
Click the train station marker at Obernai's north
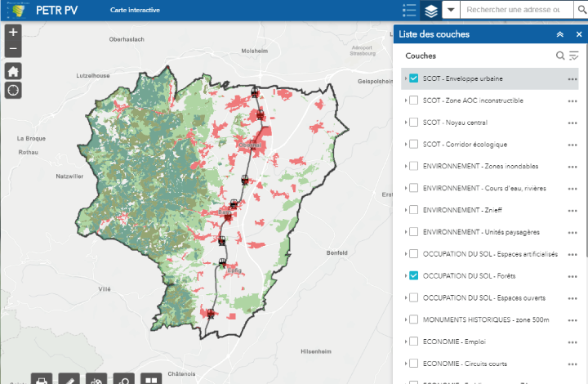(x=260, y=114)
